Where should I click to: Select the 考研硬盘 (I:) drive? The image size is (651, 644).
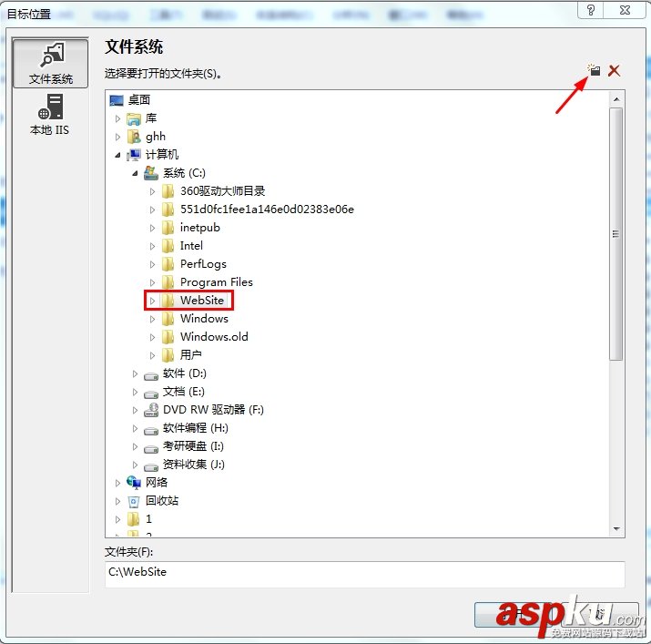click(x=193, y=446)
